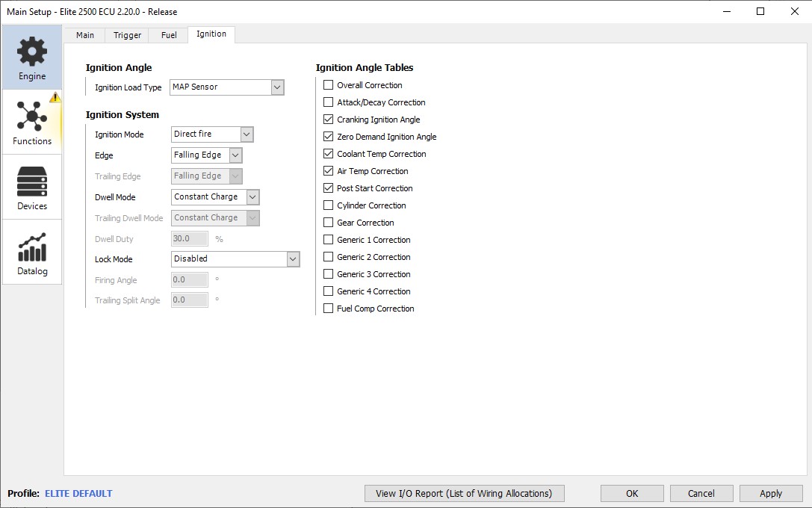
Task: Open Ignition Mode dropdown
Action: click(212, 134)
